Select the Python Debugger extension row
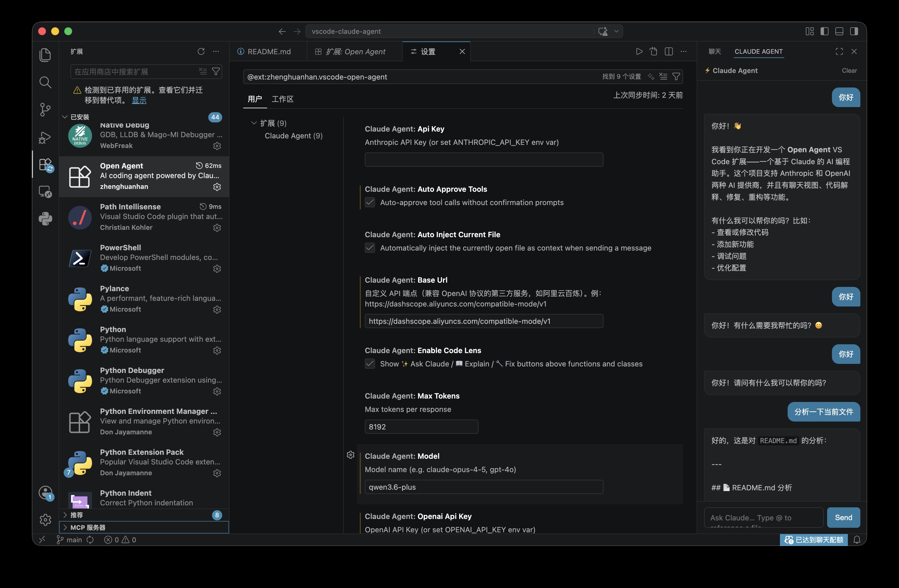This screenshot has height=588, width=899. [144, 381]
